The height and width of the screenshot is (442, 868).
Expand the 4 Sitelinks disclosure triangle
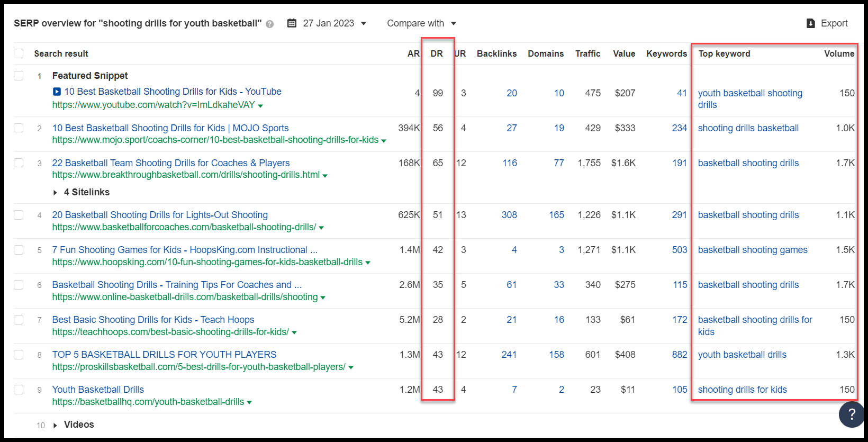pyautogui.click(x=55, y=193)
